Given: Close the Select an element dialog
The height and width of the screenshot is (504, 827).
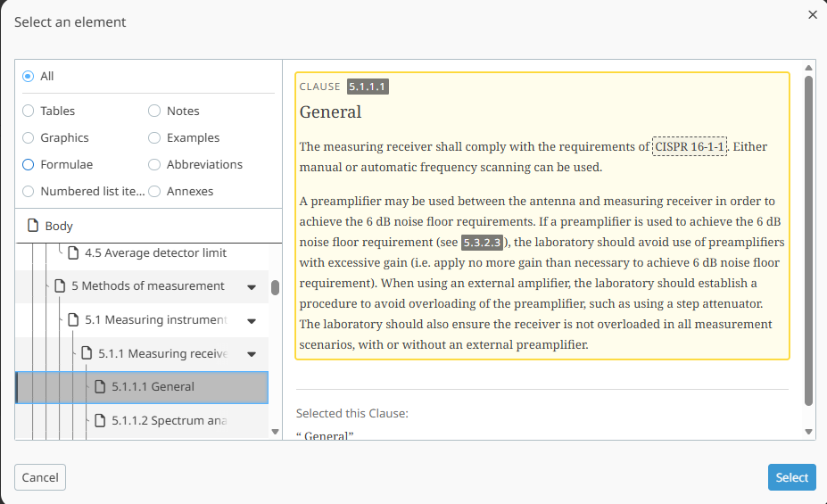Looking at the screenshot, I should pyautogui.click(x=812, y=15).
